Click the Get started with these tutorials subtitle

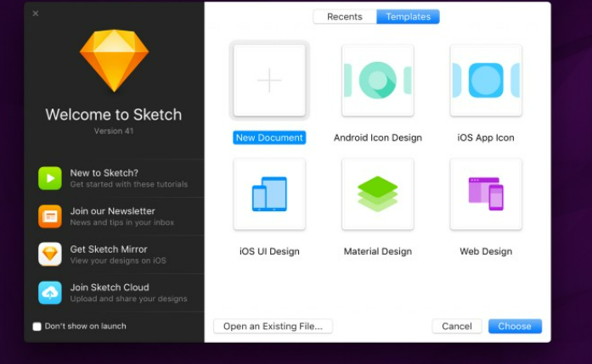click(129, 184)
